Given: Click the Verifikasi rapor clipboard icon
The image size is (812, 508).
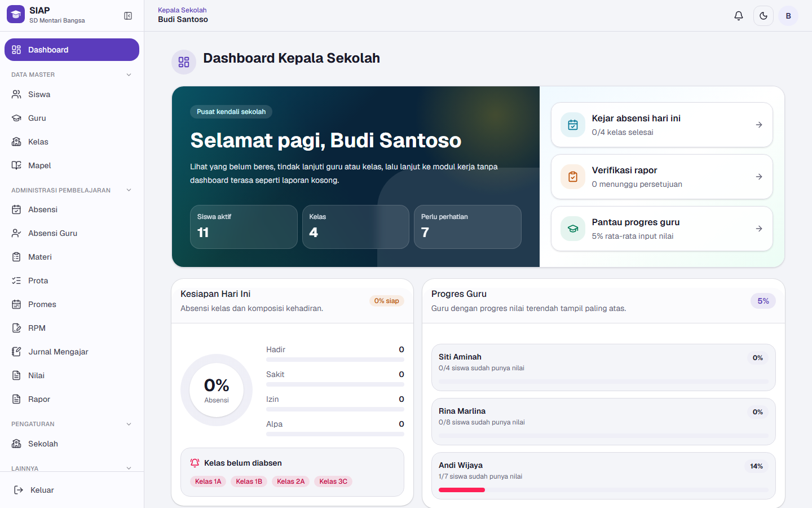Looking at the screenshot, I should point(573,177).
